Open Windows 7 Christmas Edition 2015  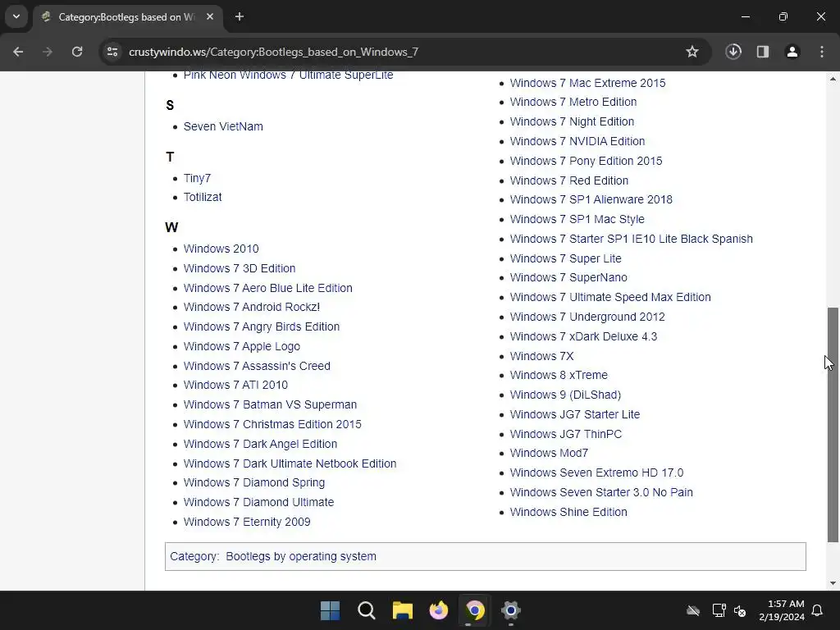pos(272,424)
